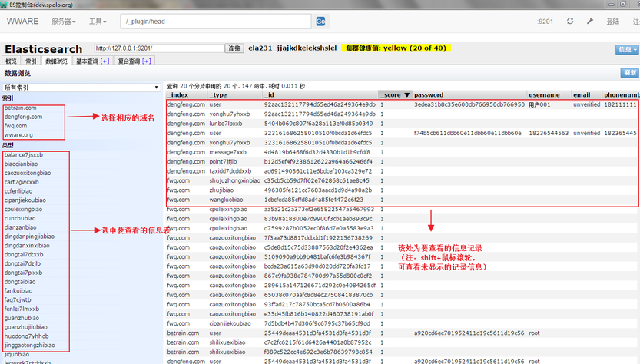Select type cunchubiao

pyautogui.click(x=20, y=218)
